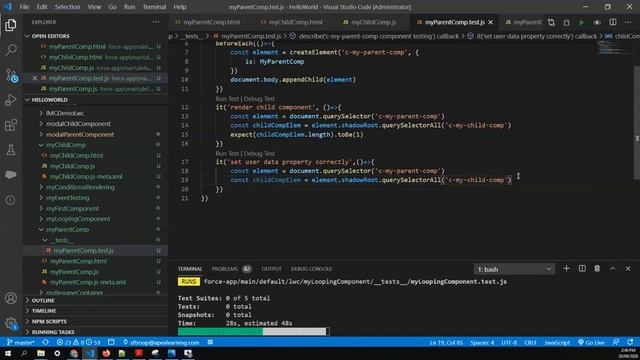Collapse the myChildComp folder
640x360 pixels.
tap(65, 145)
